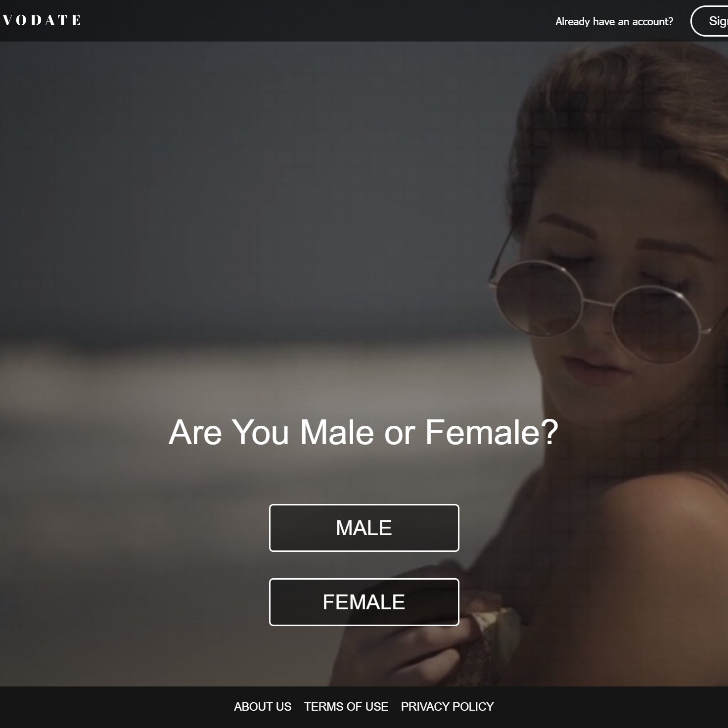
Task: Click the "Are You Male or Female?" heading
Action: click(364, 432)
